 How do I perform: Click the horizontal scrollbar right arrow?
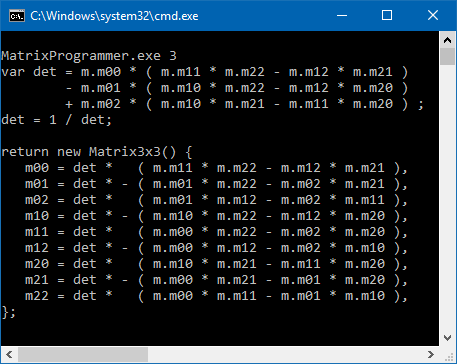click(x=431, y=354)
